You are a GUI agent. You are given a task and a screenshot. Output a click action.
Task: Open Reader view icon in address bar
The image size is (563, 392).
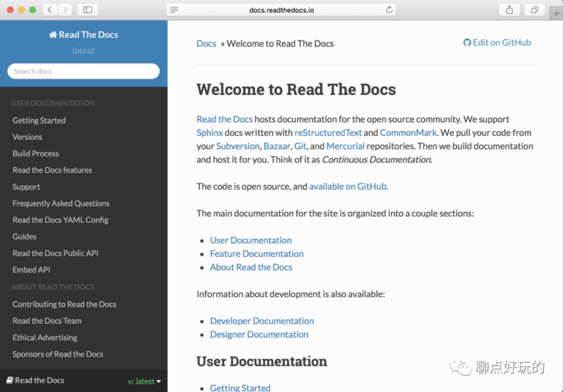click(174, 10)
